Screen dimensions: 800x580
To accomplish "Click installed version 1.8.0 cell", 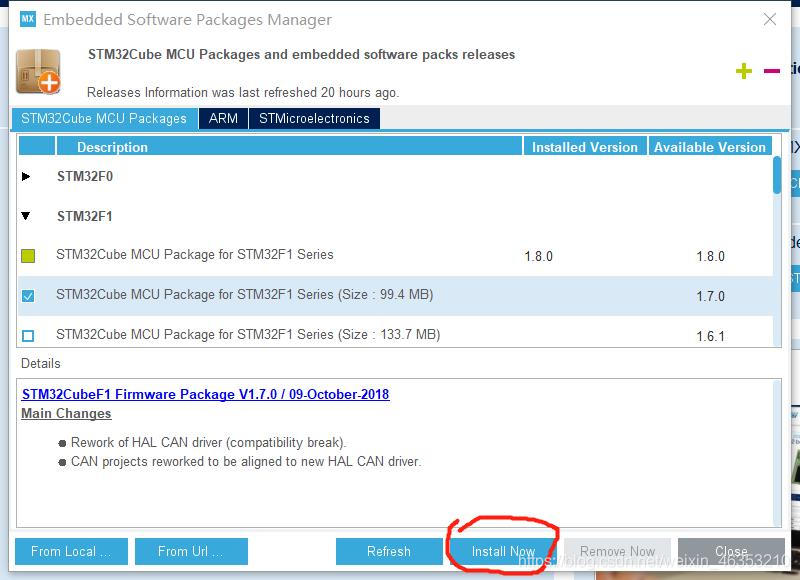I will [x=539, y=256].
